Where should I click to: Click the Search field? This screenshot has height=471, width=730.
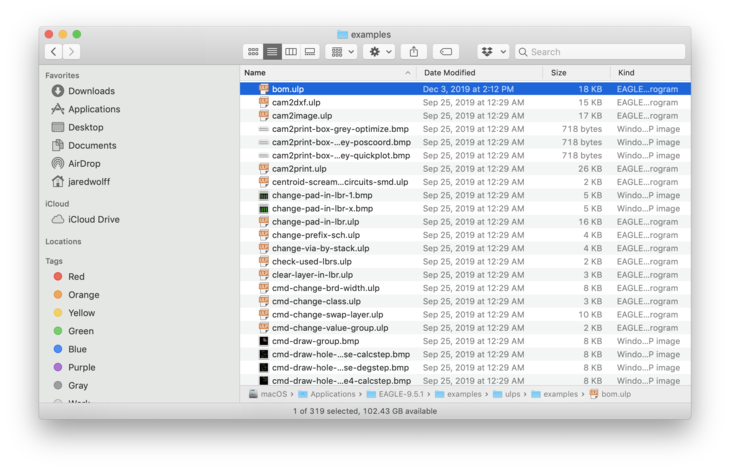pos(600,52)
